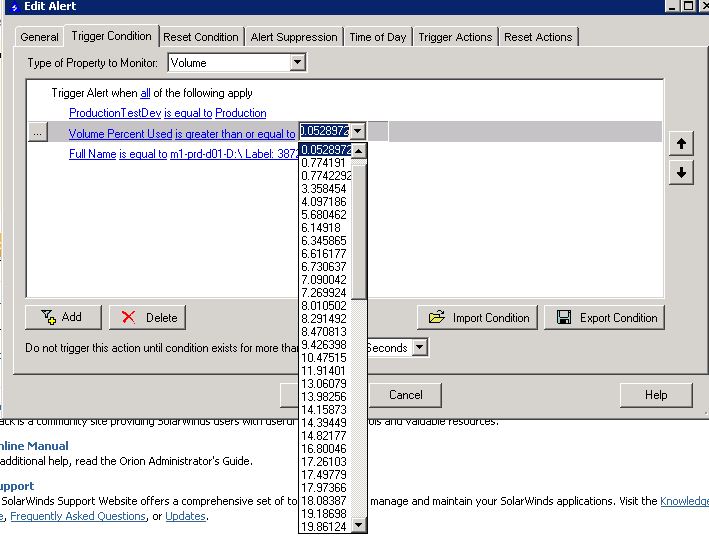Select 10.47515 from the value list
Viewport: 709px width, 538px height.
click(326, 358)
